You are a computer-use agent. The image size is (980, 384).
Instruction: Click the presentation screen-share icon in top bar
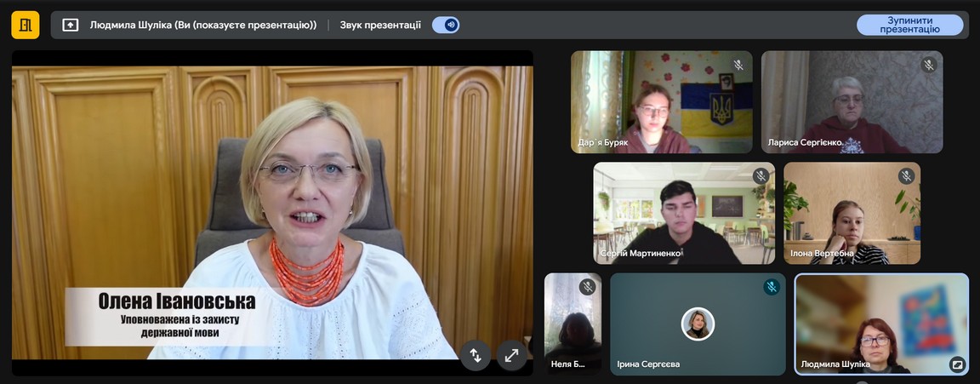71,25
